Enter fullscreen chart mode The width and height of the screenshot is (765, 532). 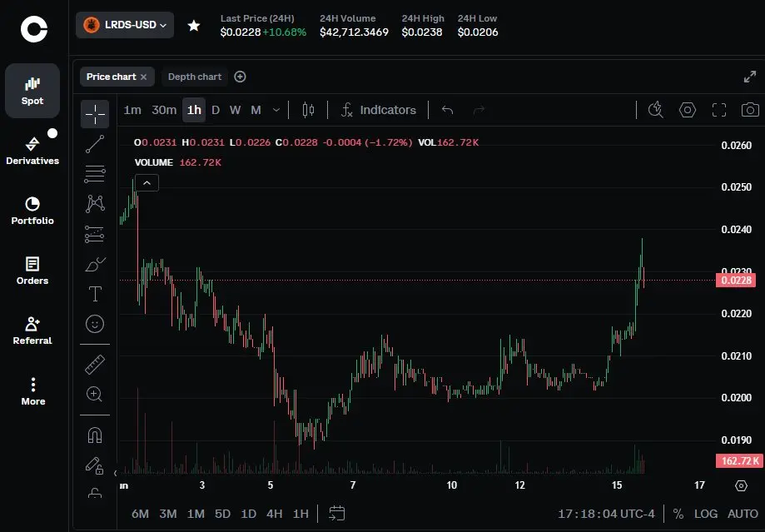[719, 110]
